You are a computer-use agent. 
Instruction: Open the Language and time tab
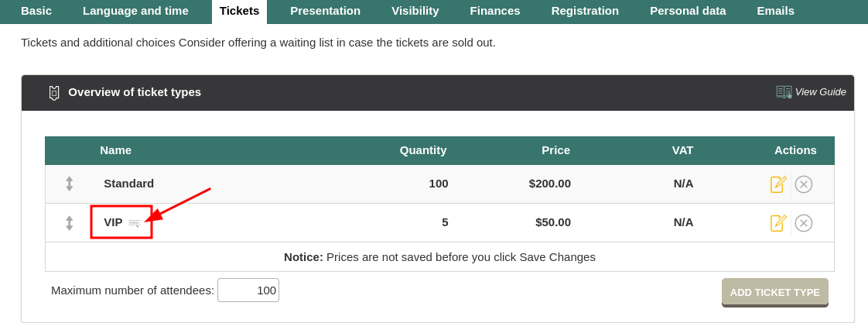(135, 11)
